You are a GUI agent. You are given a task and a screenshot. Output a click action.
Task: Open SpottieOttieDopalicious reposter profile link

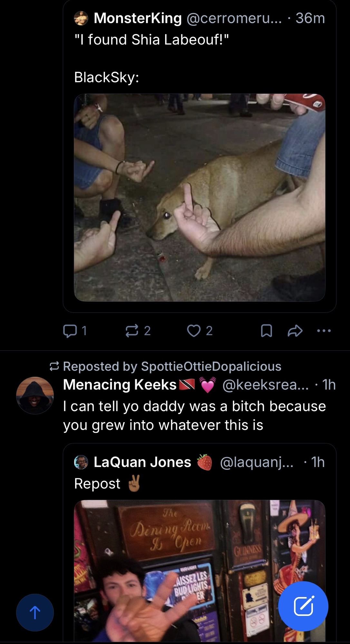[211, 366]
